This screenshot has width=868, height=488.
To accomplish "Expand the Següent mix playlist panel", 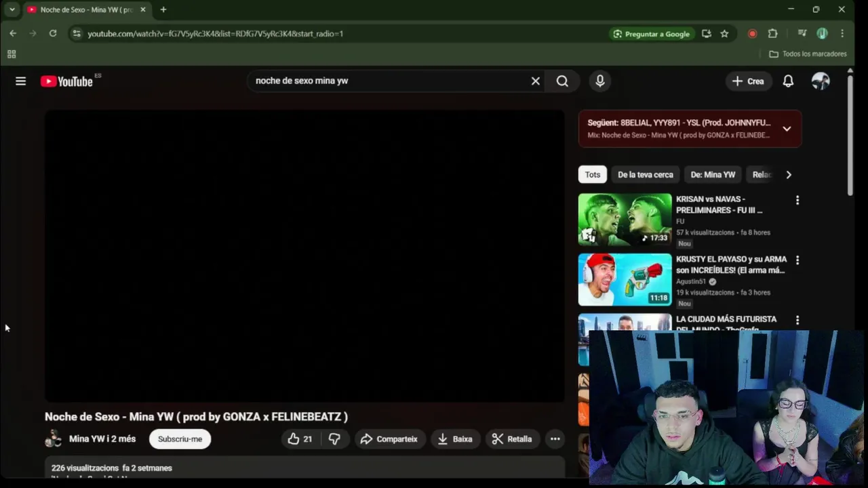I will 787,129.
